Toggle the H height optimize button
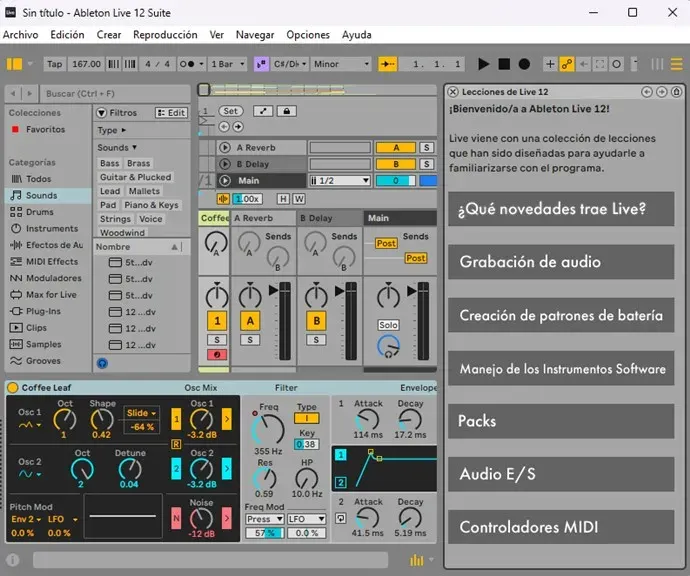This screenshot has height=576, width=690. tap(283, 199)
